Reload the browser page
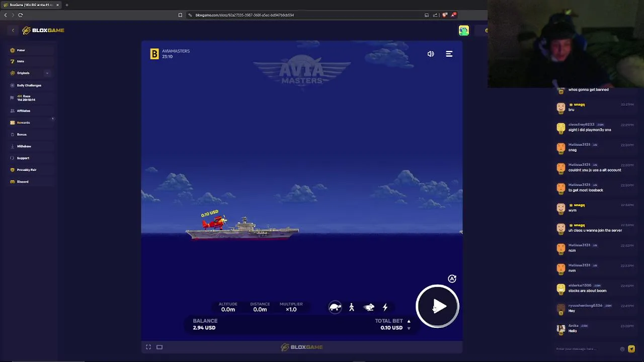The image size is (644, 362). 21,15
